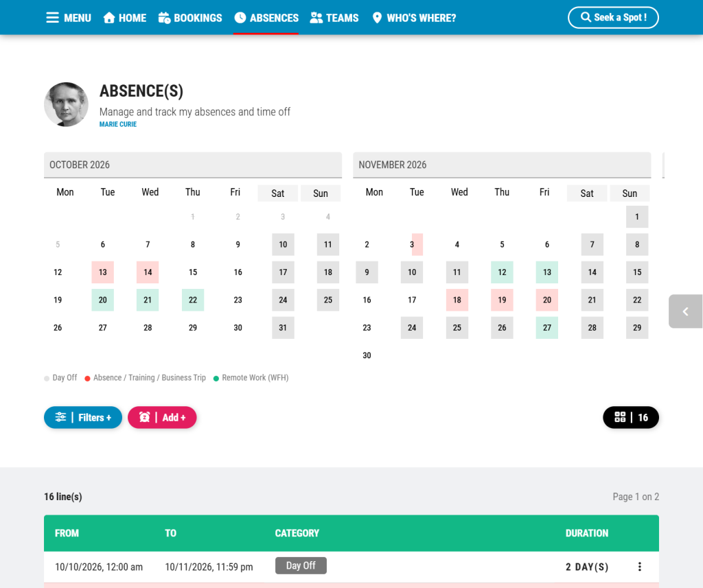
Task: Open the hamburger MENU
Action: [69, 18]
